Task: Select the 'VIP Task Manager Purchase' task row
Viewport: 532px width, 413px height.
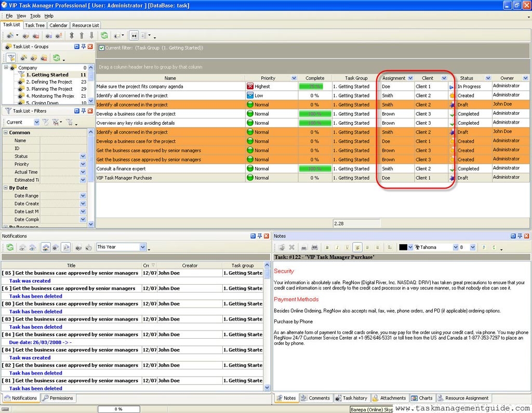Action: point(312,178)
